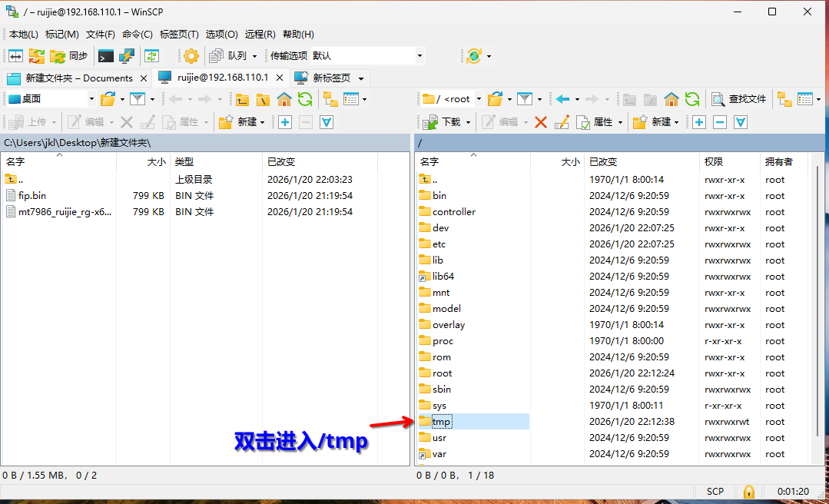Expand the 新建 dropdown on the remote toolbar
This screenshot has height=504, width=829.
677,122
